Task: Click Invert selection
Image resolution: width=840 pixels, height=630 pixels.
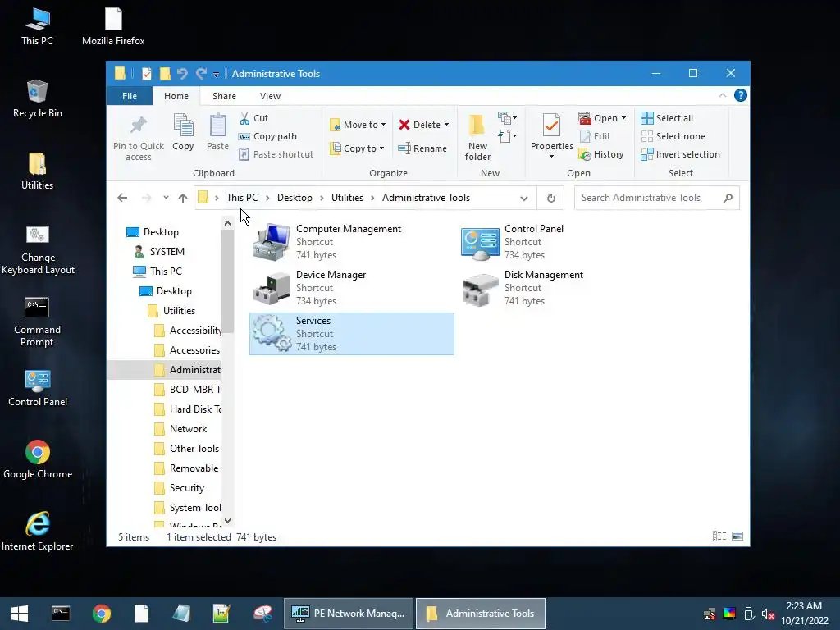Action: point(680,154)
